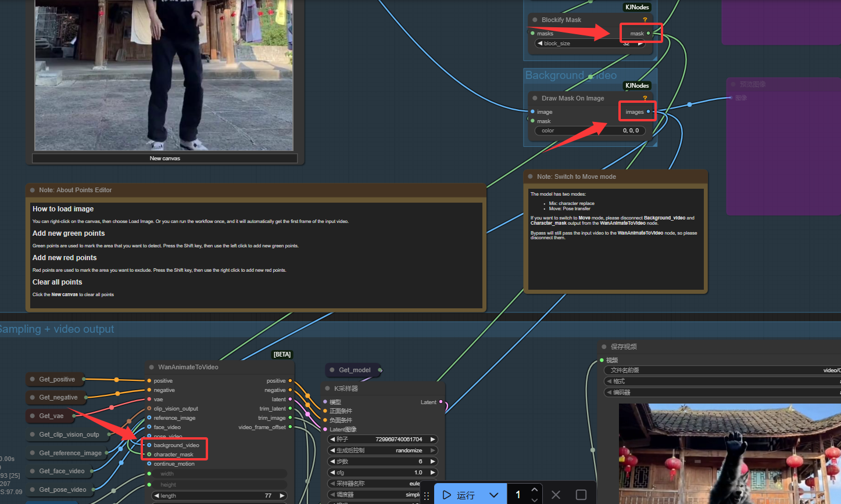Click the color value field 0, 0, 0

pos(590,131)
